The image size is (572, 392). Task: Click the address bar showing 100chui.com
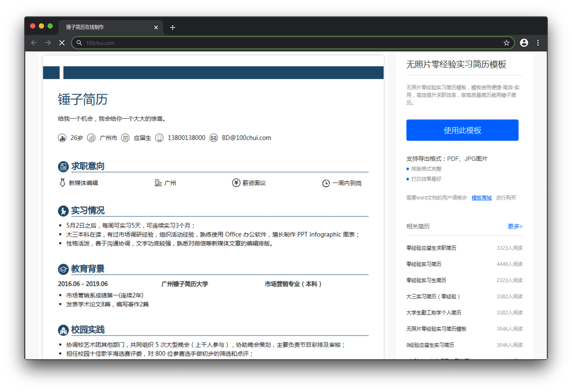[x=293, y=43]
